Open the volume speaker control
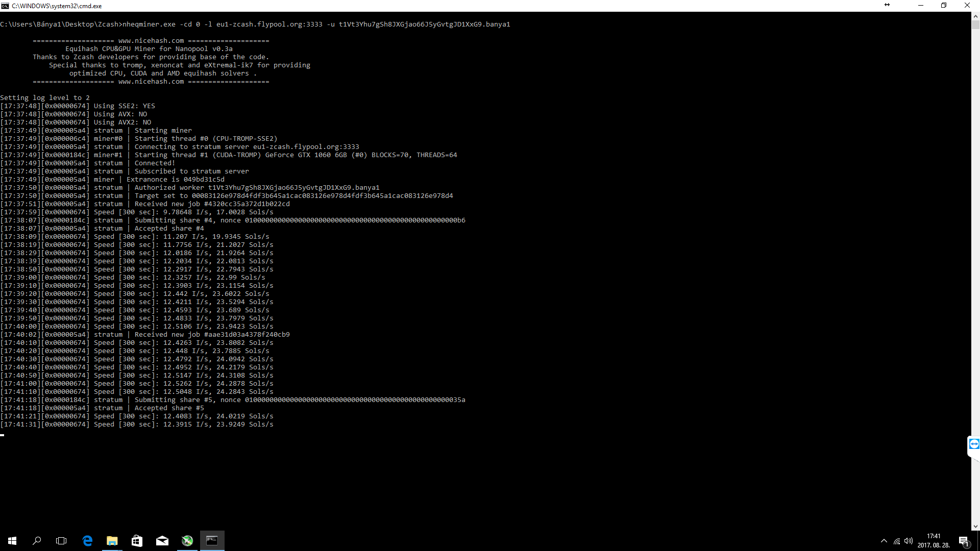 click(909, 541)
